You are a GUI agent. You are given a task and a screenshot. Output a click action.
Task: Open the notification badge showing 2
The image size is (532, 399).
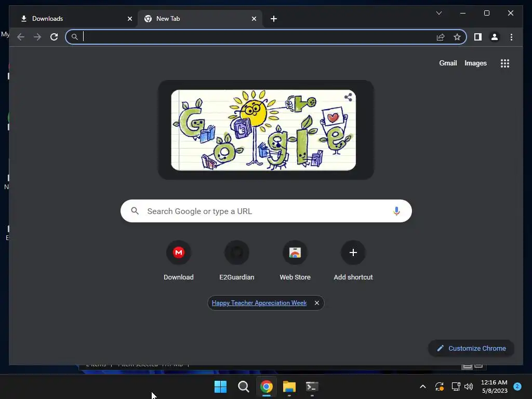(x=517, y=386)
